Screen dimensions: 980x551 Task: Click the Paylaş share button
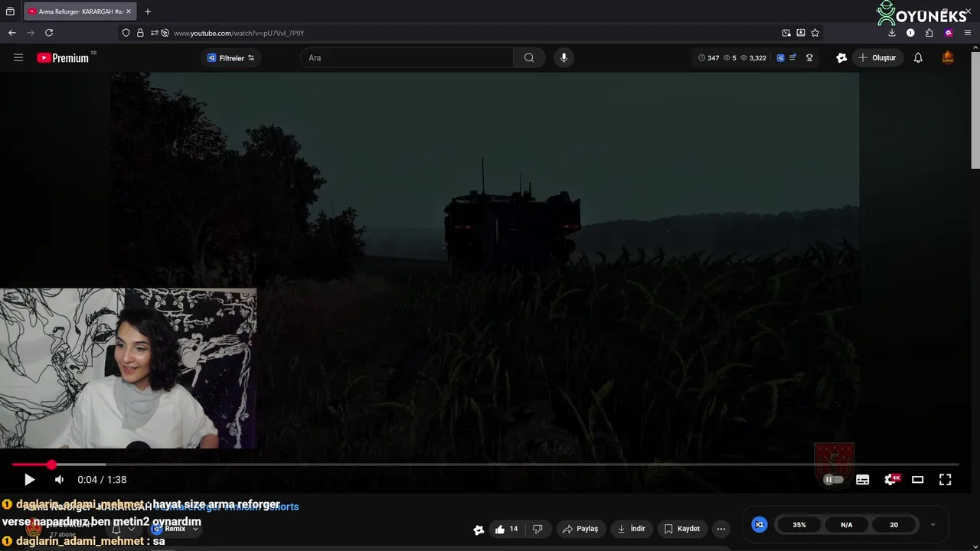(x=580, y=529)
